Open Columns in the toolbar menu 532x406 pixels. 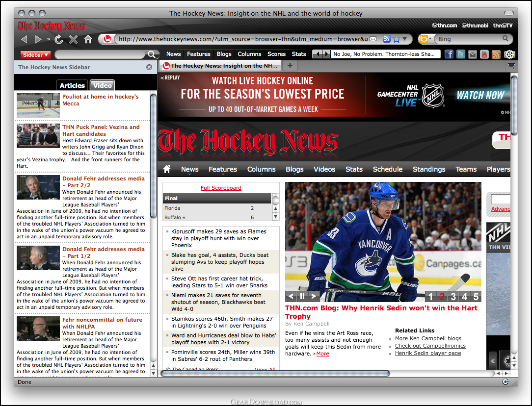pyautogui.click(x=249, y=54)
